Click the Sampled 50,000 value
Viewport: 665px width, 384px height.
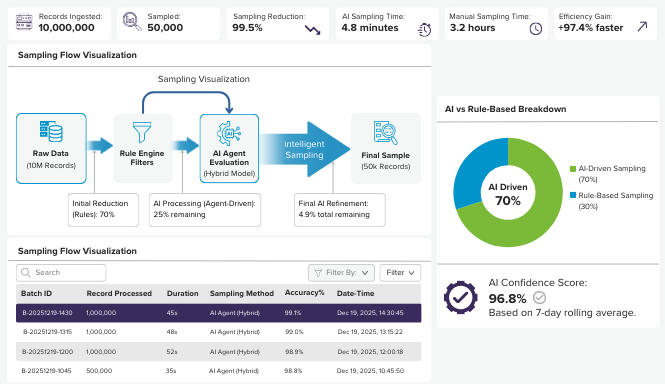point(165,28)
